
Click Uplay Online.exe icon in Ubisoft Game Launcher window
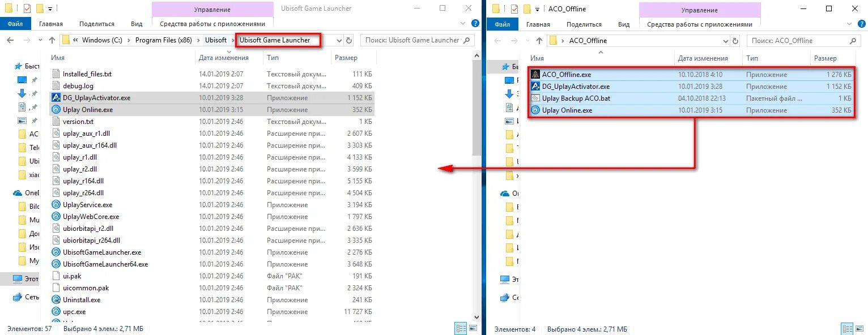[56, 110]
